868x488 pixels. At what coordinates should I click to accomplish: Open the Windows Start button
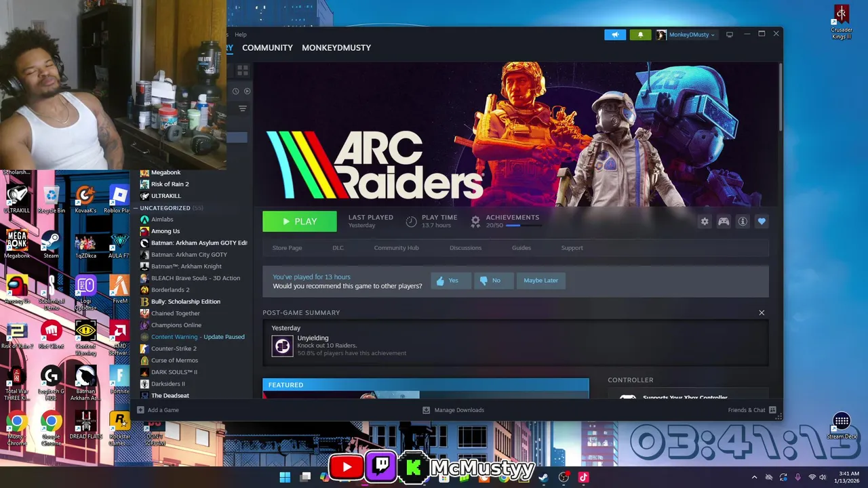(x=285, y=477)
